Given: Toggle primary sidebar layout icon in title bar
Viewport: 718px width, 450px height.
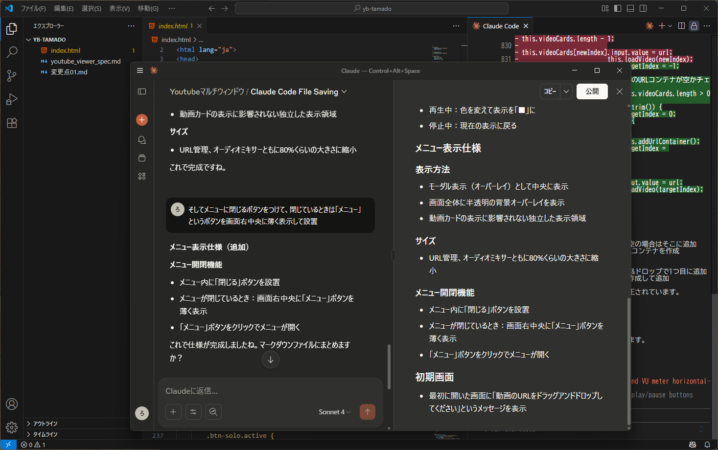Looking at the screenshot, I should click(x=618, y=9).
